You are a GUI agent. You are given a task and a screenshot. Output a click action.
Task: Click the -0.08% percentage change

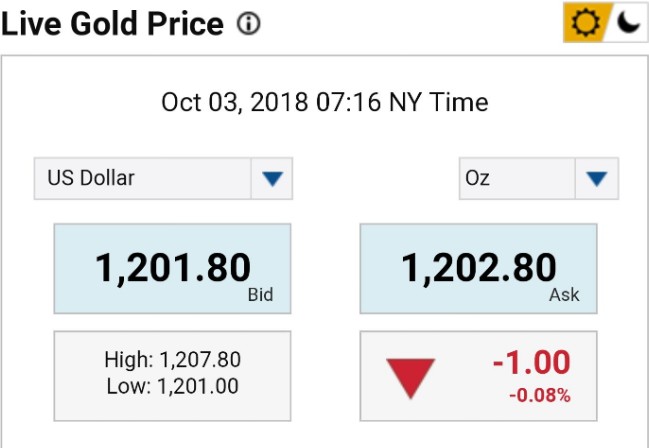pyautogui.click(x=539, y=396)
